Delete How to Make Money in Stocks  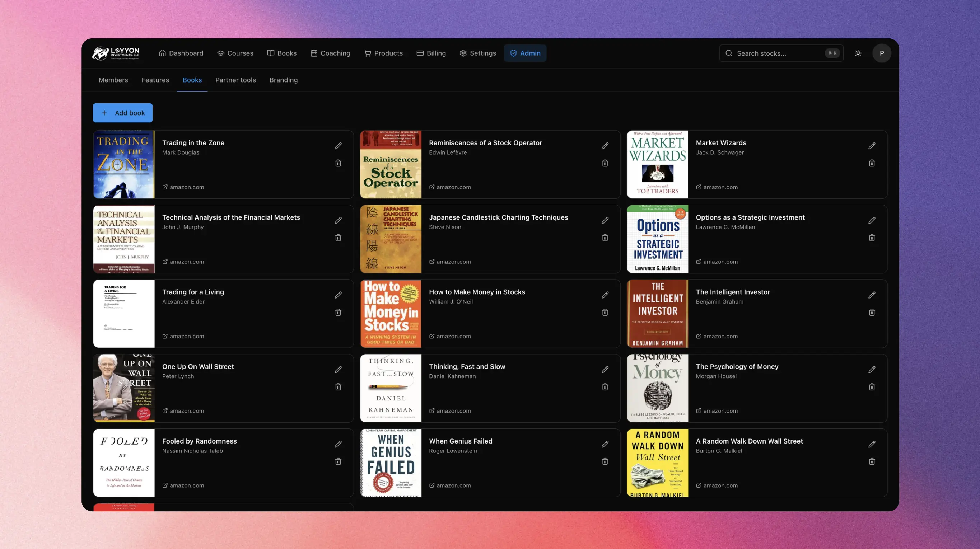pos(605,312)
